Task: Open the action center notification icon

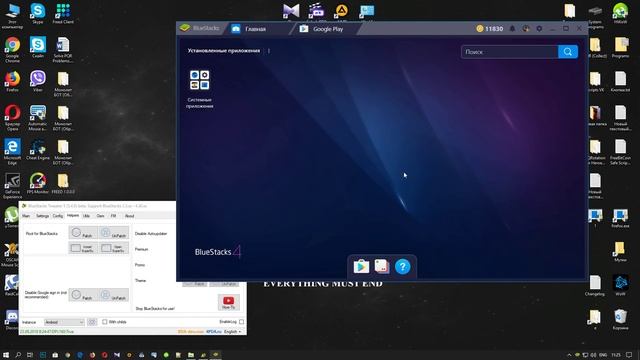Action: tap(629, 355)
